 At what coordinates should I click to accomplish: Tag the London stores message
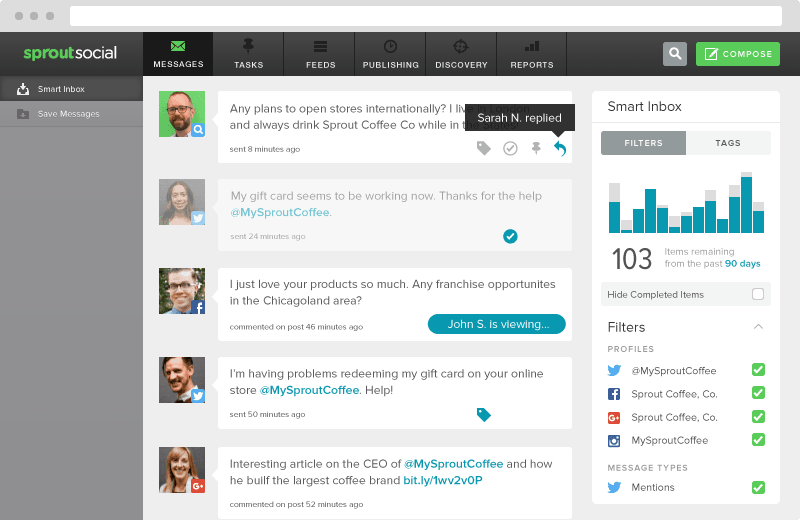coord(484,148)
